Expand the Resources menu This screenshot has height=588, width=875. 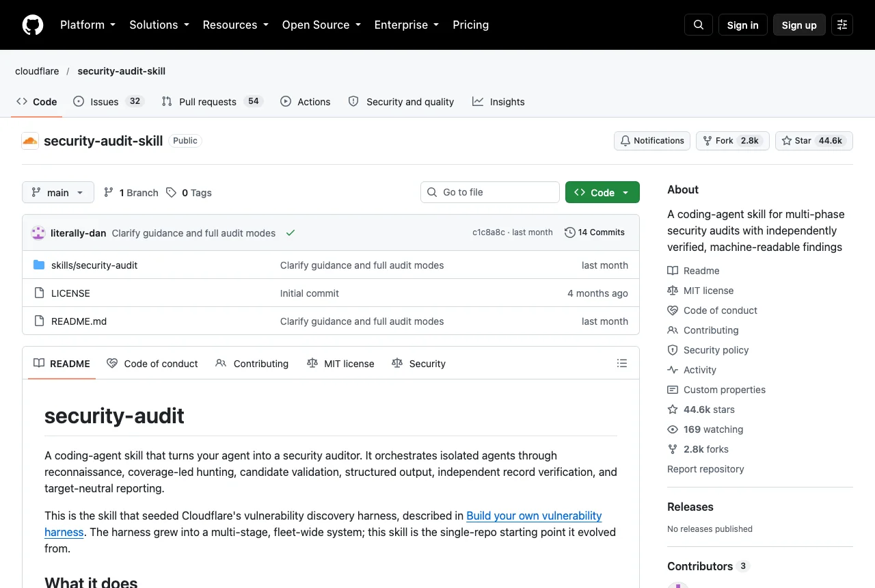pyautogui.click(x=235, y=25)
